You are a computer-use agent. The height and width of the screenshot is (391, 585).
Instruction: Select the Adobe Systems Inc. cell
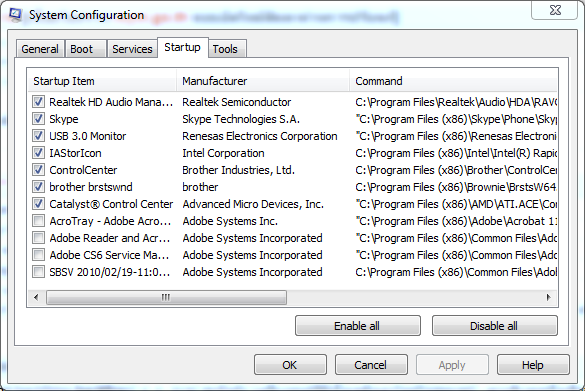[x=230, y=221]
